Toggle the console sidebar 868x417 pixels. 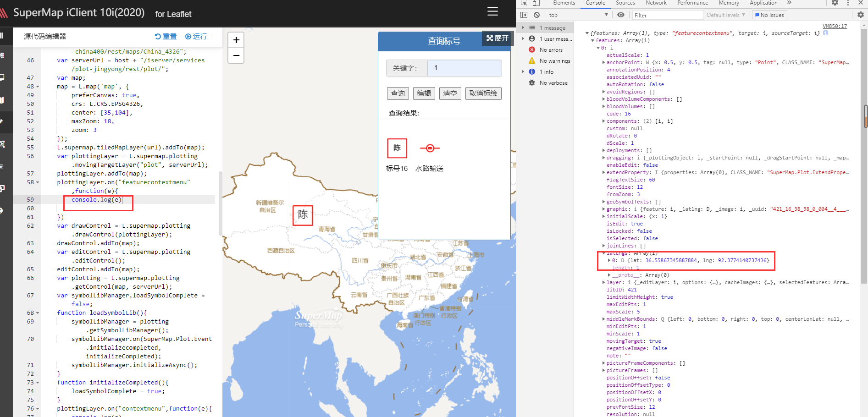coord(524,15)
